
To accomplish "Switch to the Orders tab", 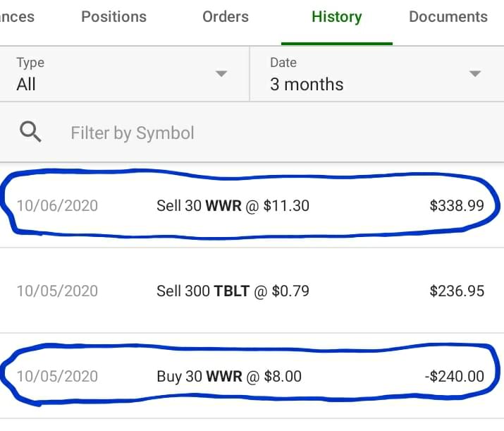I will tap(225, 17).
